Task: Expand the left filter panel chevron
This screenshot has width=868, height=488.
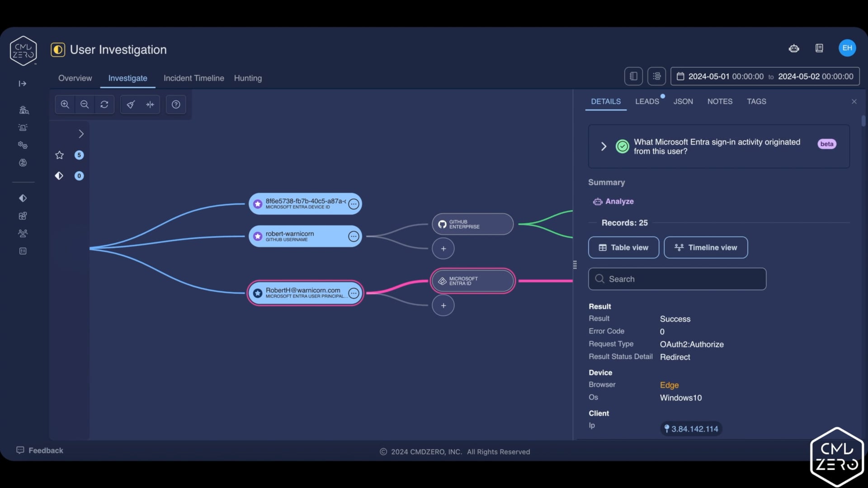Action: [x=81, y=134]
